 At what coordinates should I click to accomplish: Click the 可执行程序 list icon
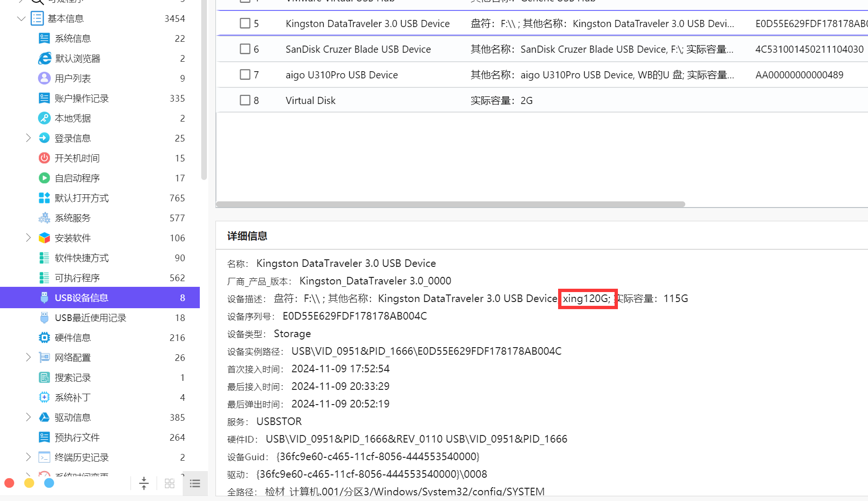tap(44, 278)
